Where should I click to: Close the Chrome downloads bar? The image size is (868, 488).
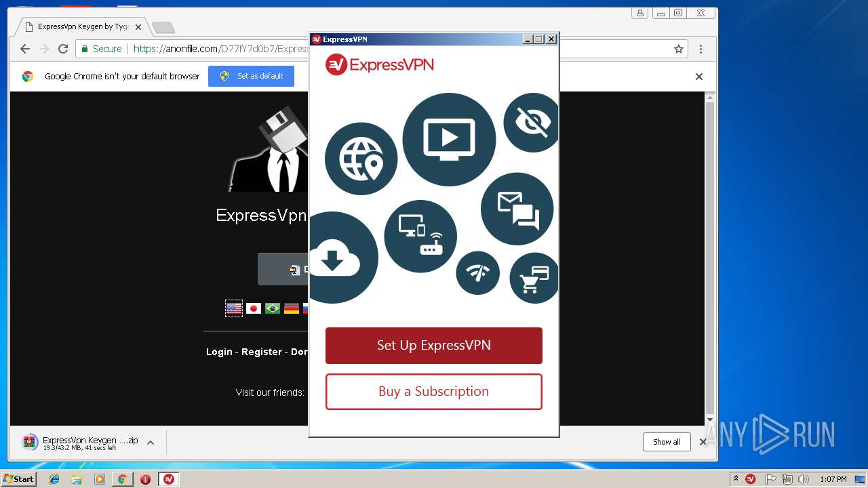703,442
